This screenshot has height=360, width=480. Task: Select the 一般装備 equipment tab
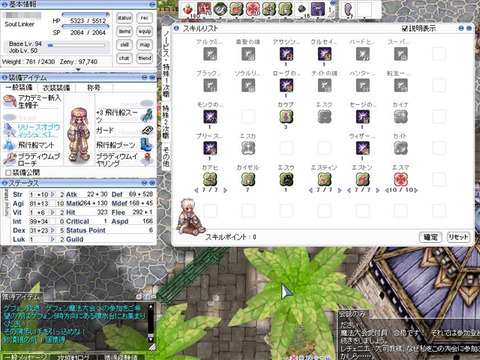19,88
